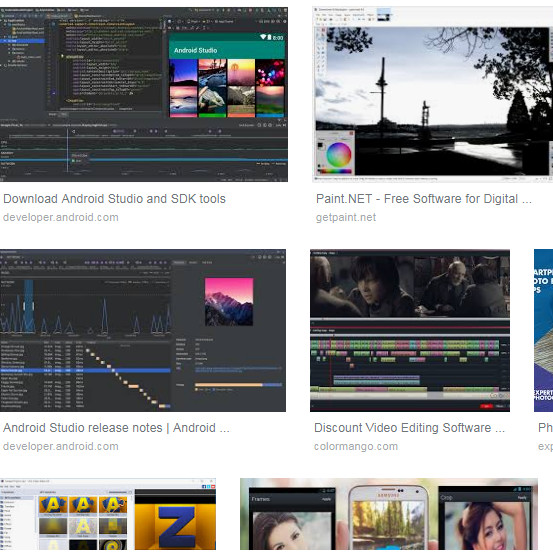553x553 pixels.
Task: Visit the getpaint.net source link
Action: click(346, 217)
